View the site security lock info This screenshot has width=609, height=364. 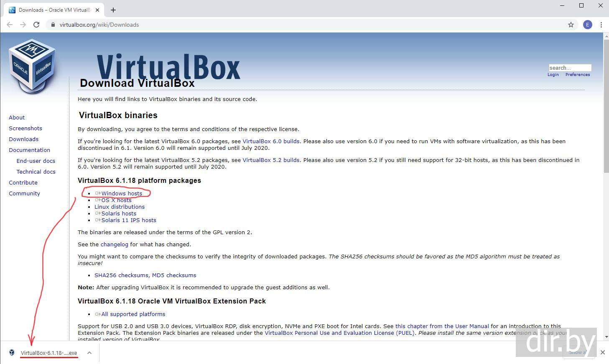53,25
